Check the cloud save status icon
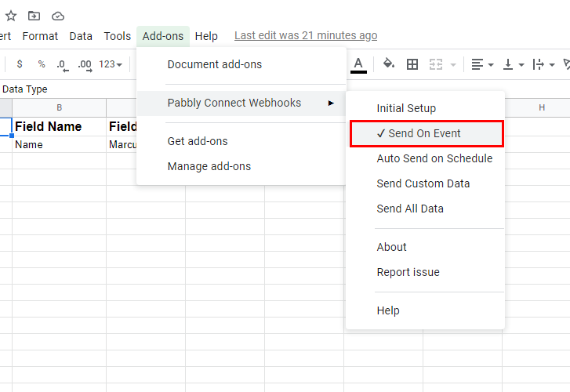The height and width of the screenshot is (392, 570). [58, 16]
